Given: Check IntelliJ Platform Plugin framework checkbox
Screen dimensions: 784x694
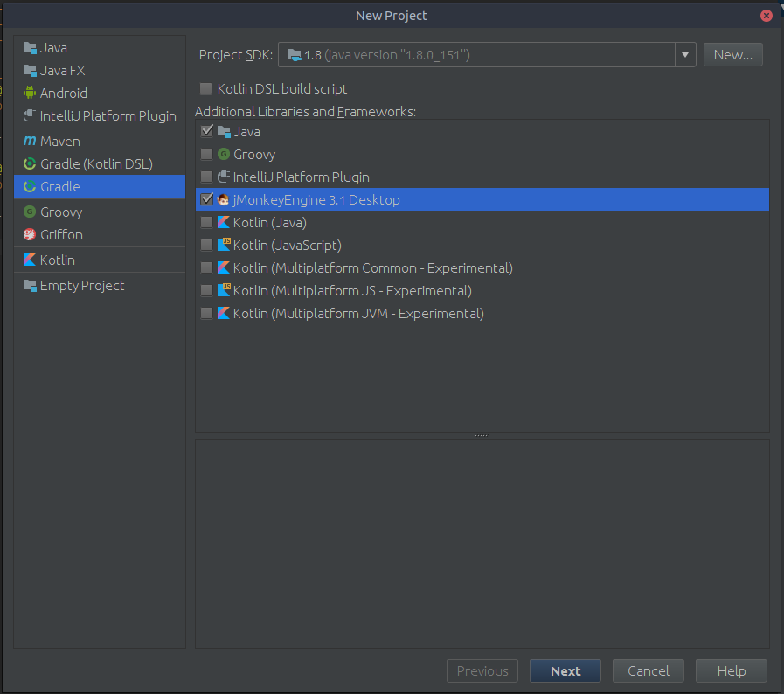Looking at the screenshot, I should (x=206, y=177).
